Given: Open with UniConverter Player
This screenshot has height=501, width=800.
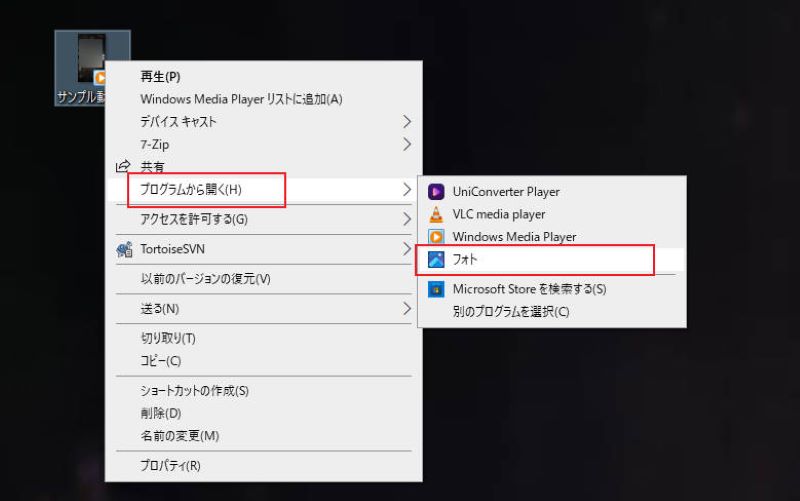Looking at the screenshot, I should (552, 192).
